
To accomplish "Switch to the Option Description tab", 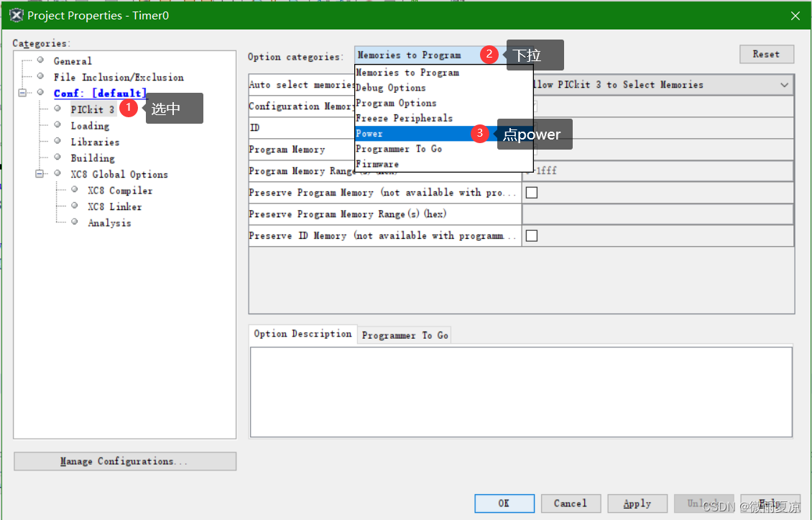I will [303, 334].
